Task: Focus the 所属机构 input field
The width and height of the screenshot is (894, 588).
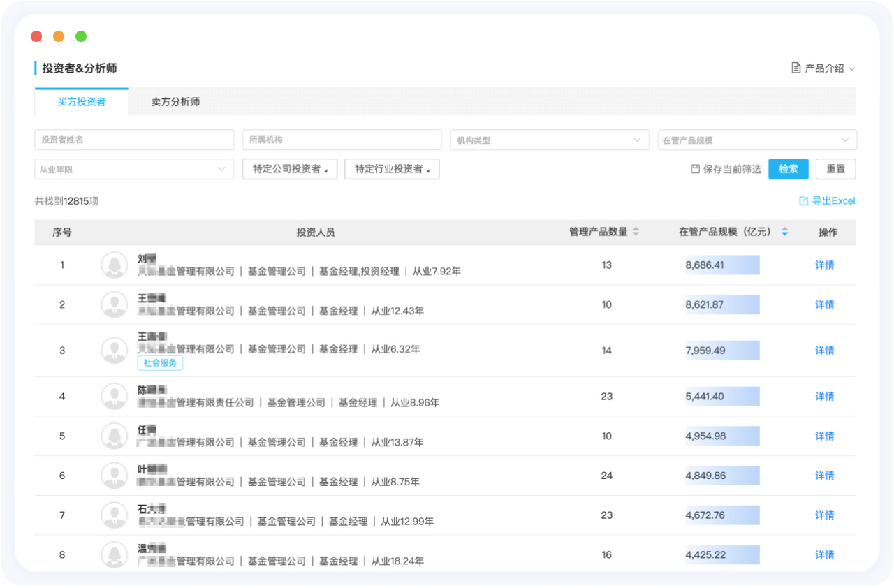Action: 342,140
